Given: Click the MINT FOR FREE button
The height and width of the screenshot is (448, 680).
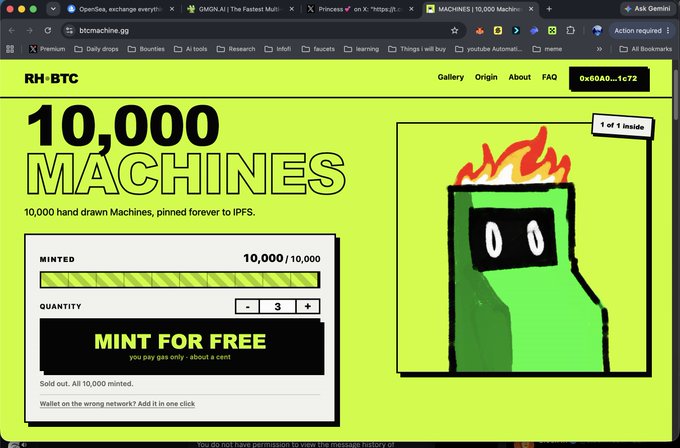Looking at the screenshot, I should click(182, 346).
